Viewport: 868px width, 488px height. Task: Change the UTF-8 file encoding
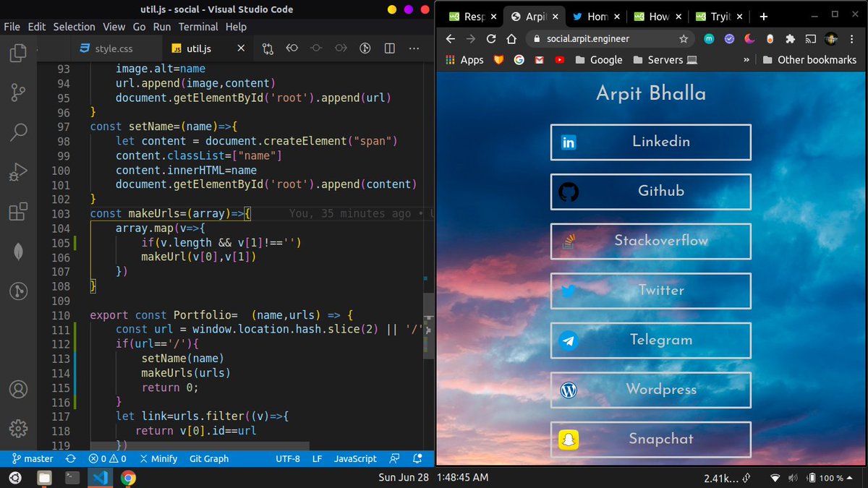tap(288, 458)
